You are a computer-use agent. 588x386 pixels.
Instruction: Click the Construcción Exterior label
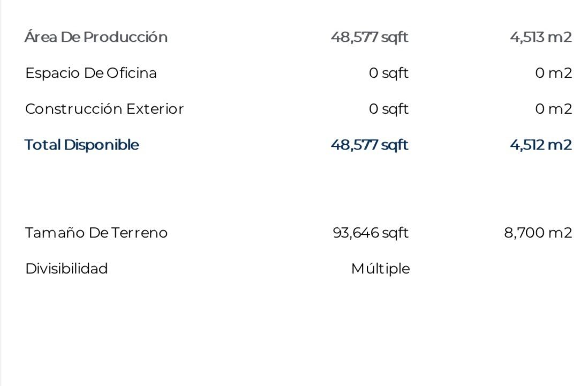(x=104, y=109)
